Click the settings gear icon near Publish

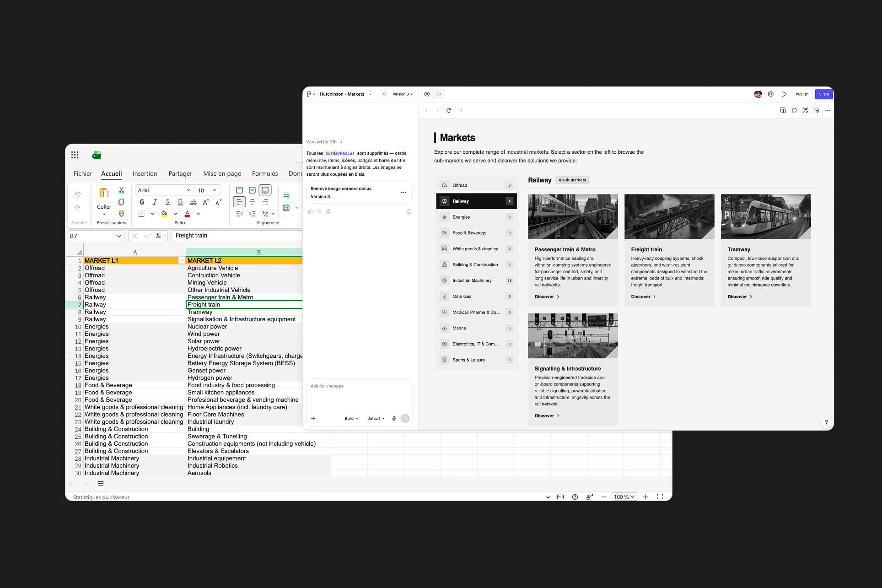pyautogui.click(x=771, y=94)
